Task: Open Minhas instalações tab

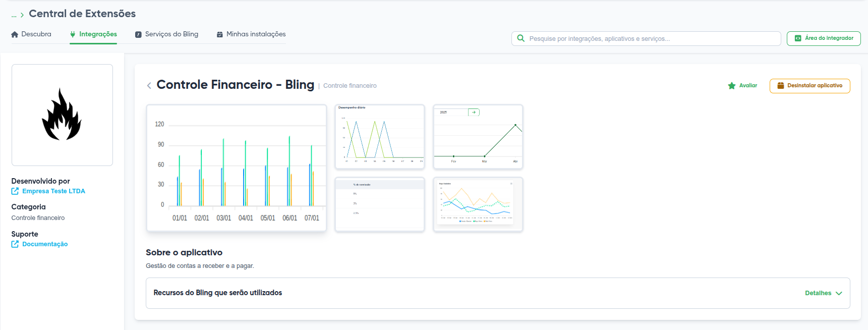Action: point(251,34)
